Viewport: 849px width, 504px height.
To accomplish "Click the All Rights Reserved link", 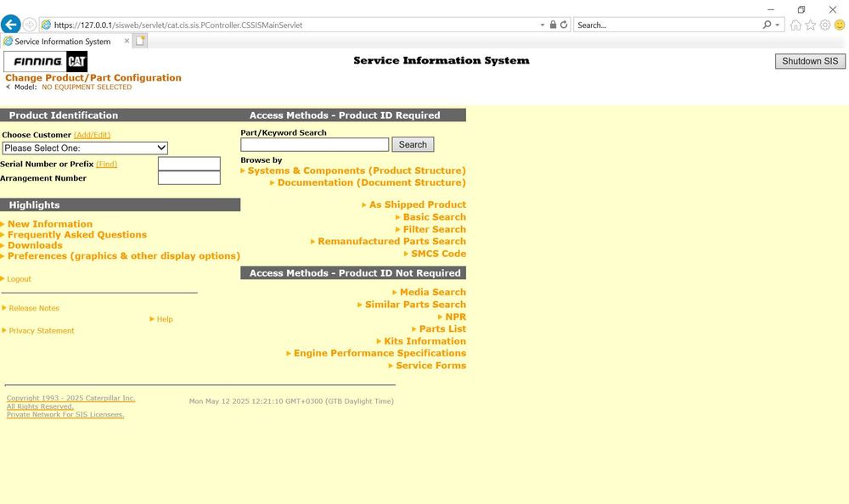I will 40,406.
